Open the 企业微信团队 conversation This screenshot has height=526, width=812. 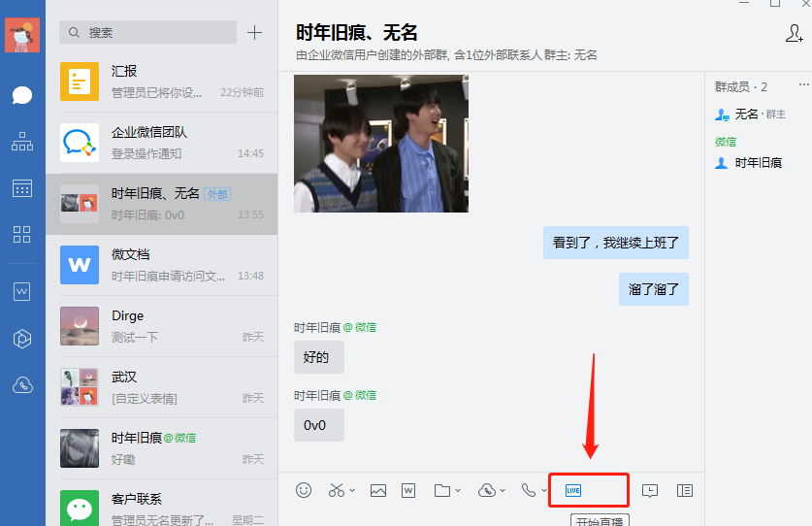(162, 143)
